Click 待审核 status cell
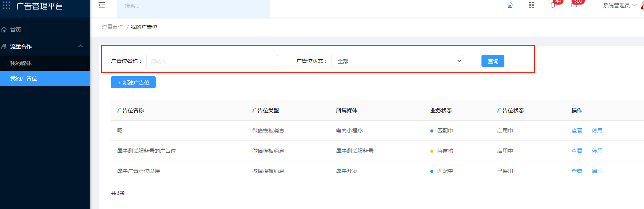 click(442, 151)
